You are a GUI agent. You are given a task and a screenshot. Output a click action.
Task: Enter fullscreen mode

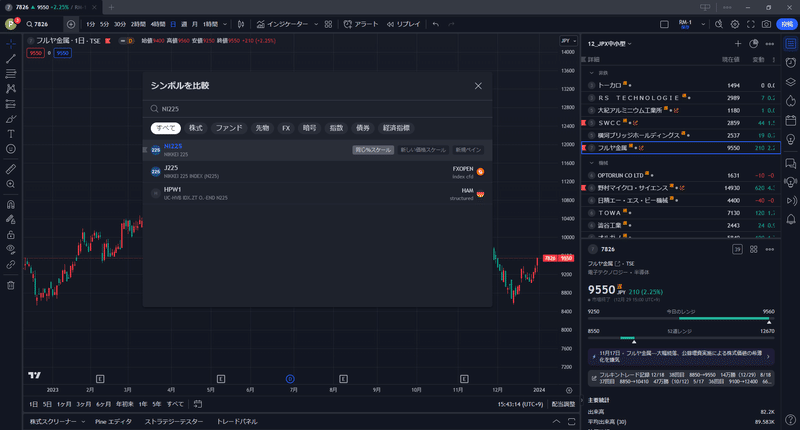click(751, 24)
